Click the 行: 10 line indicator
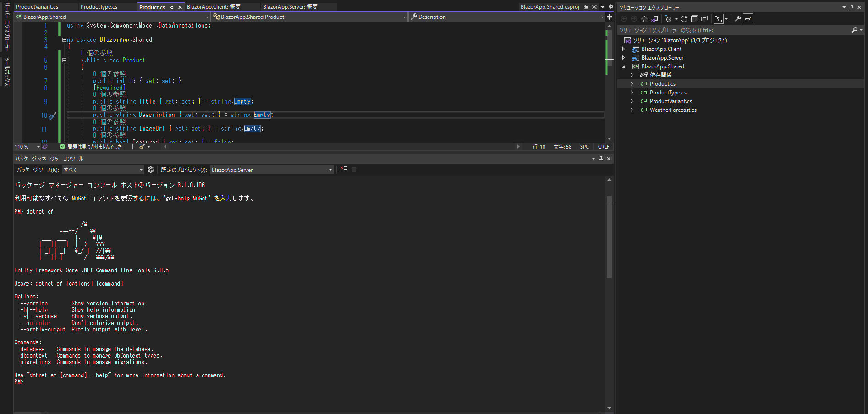 point(539,147)
